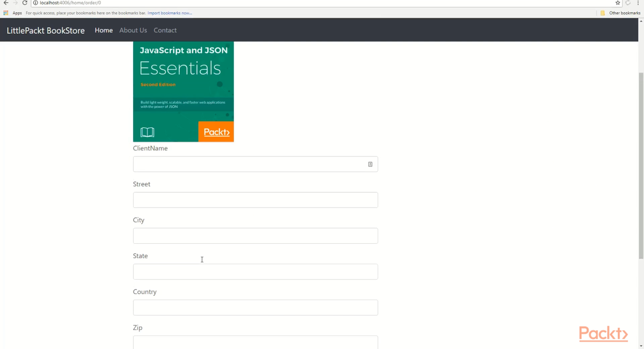Click the Packt logo on book cover
This screenshot has width=644, height=349.
216,132
